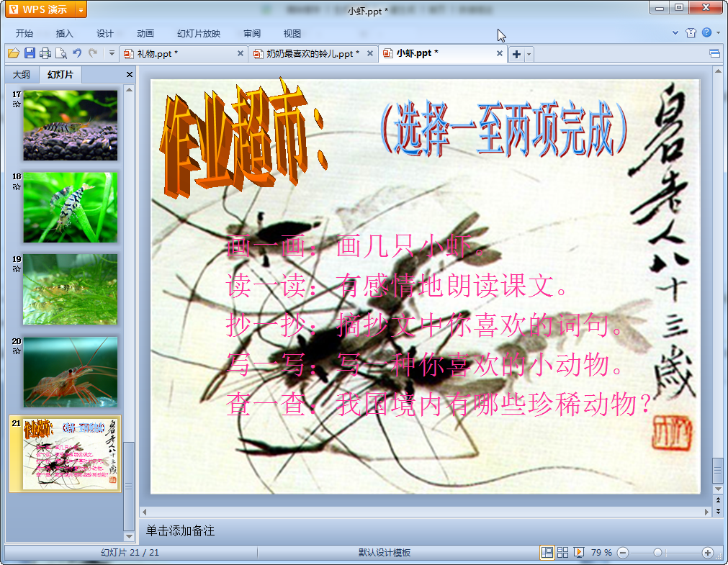Click the animation star under slide 20
This screenshot has width=728, height=565.
pos(17,351)
